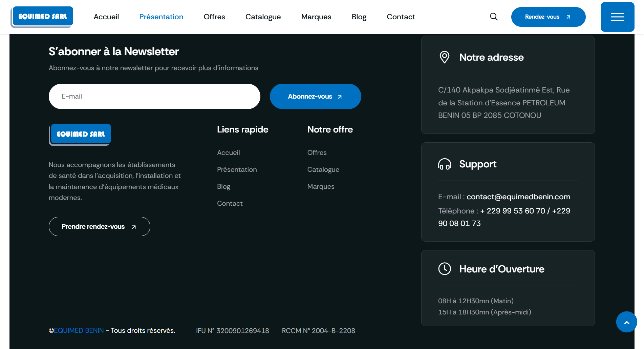Click the clock icon beside Heure d'Ouverture
The image size is (644, 349).
click(x=444, y=269)
